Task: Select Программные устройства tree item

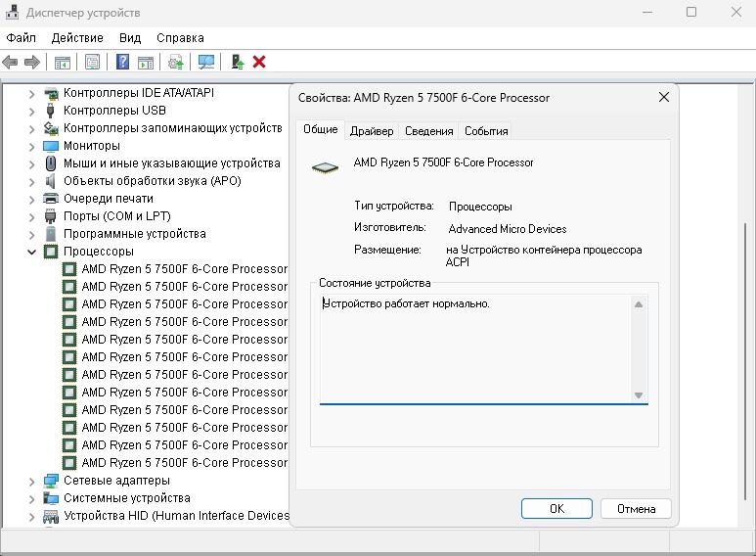Action: (x=135, y=234)
